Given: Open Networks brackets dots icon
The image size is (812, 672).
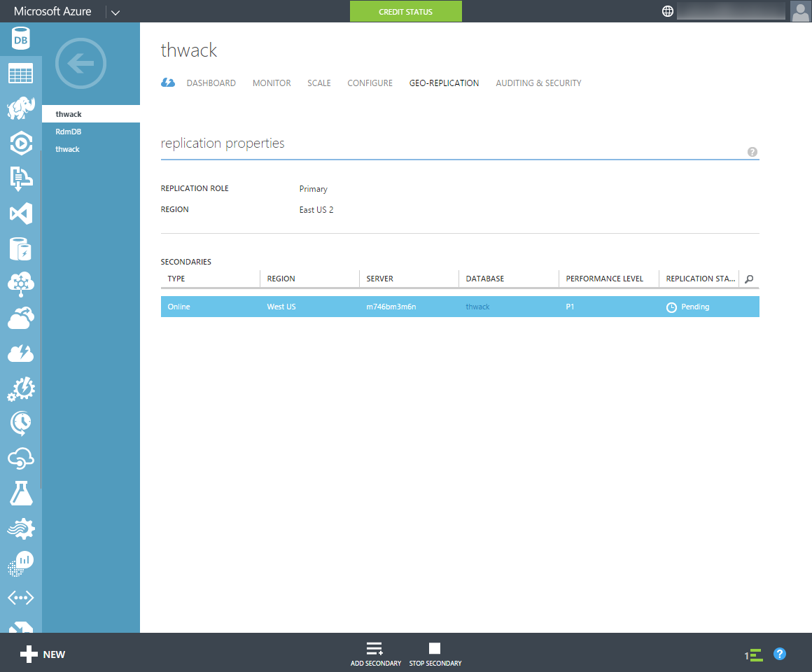Looking at the screenshot, I should 21,597.
